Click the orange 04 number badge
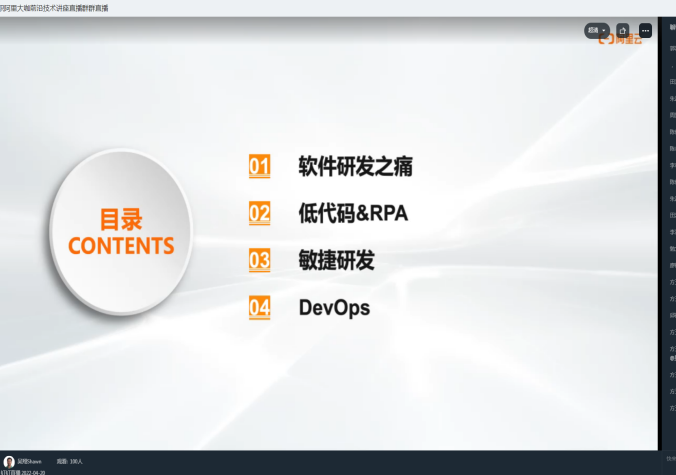676x475 pixels. point(259,307)
